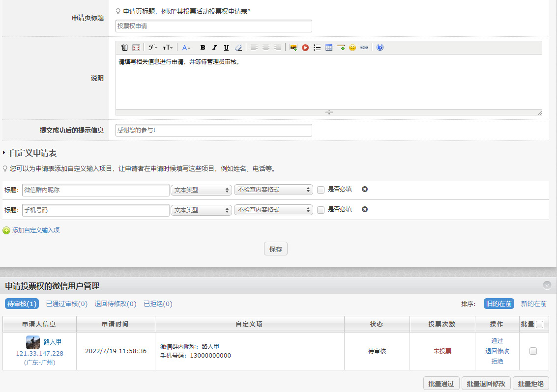Switch to 已通过审核(0) tab

[66, 304]
